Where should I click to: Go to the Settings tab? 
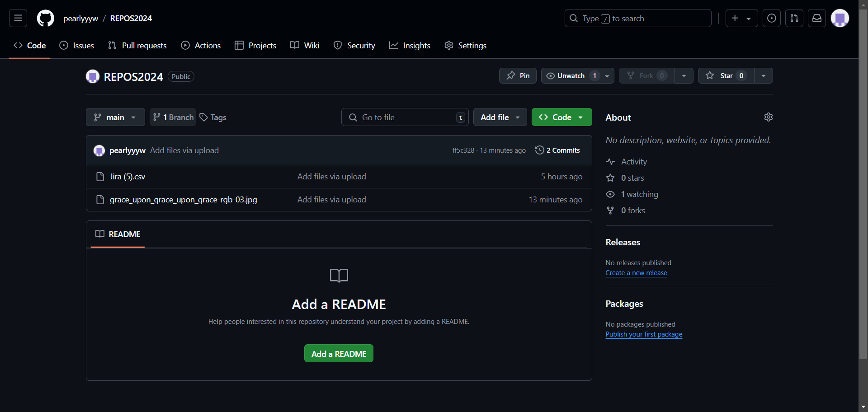465,46
